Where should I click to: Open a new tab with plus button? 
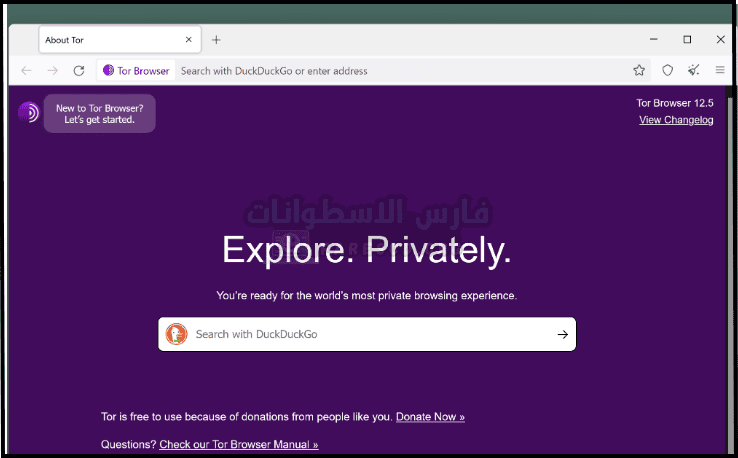tap(216, 40)
